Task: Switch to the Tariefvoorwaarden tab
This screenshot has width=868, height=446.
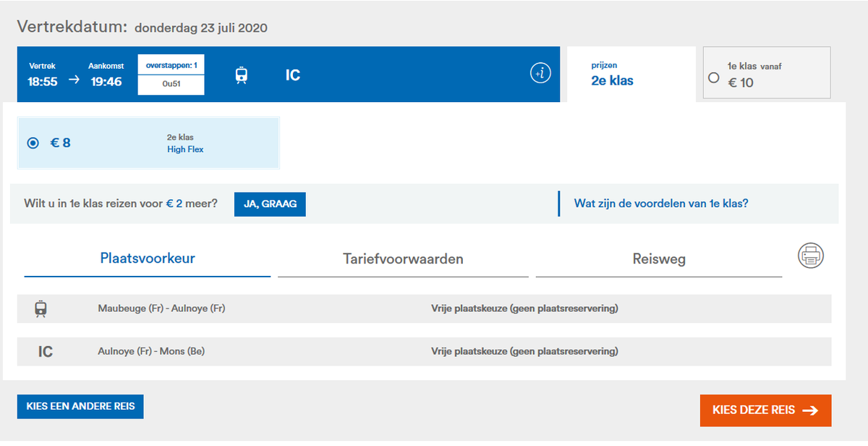Action: click(x=402, y=258)
